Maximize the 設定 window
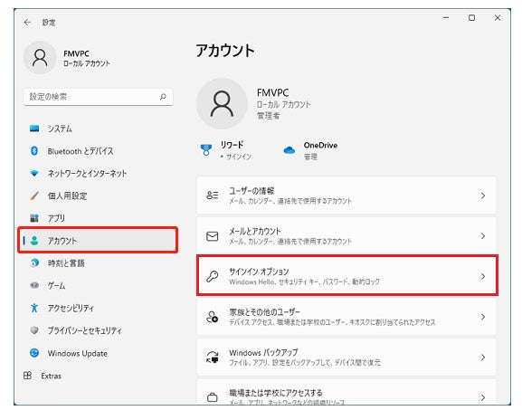 click(471, 18)
